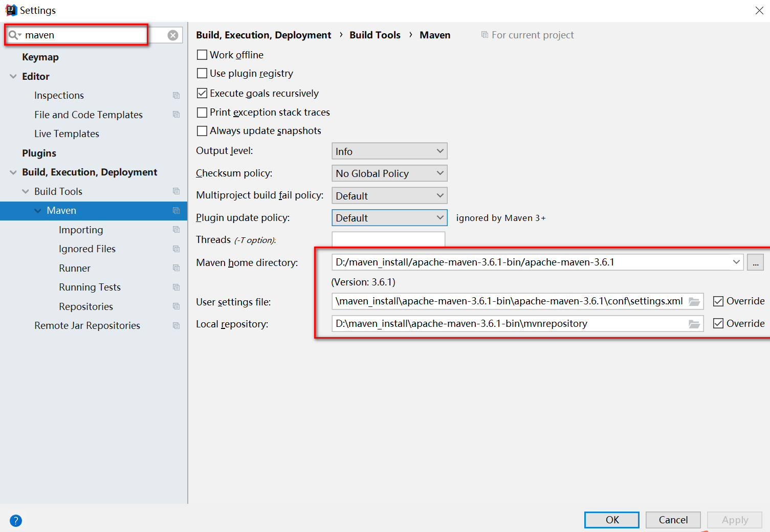Click the icon before For current project
The height and width of the screenshot is (532, 770).
(x=485, y=35)
